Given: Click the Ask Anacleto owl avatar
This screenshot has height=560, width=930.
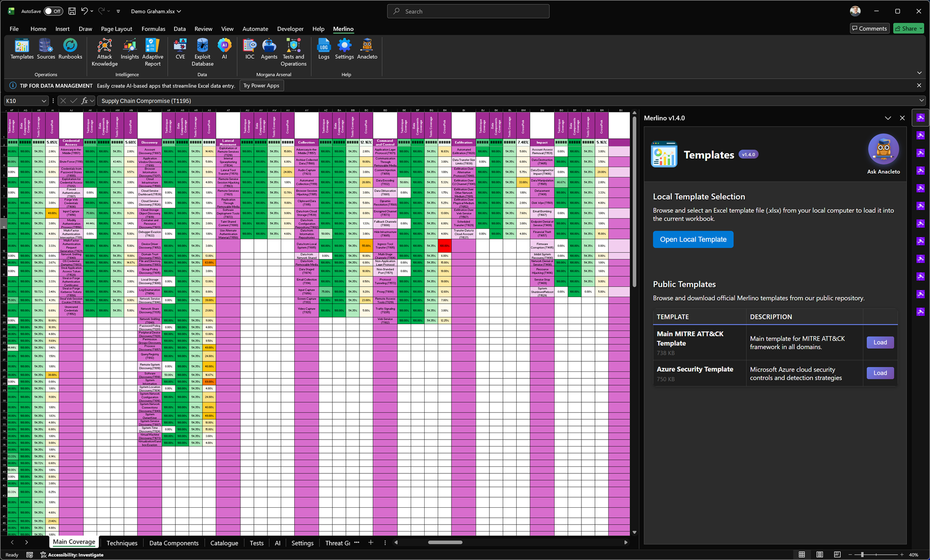Looking at the screenshot, I should click(x=883, y=149).
